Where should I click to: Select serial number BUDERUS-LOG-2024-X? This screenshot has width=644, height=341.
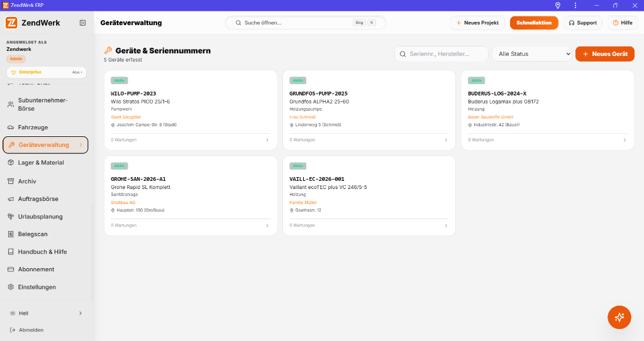pos(497,94)
